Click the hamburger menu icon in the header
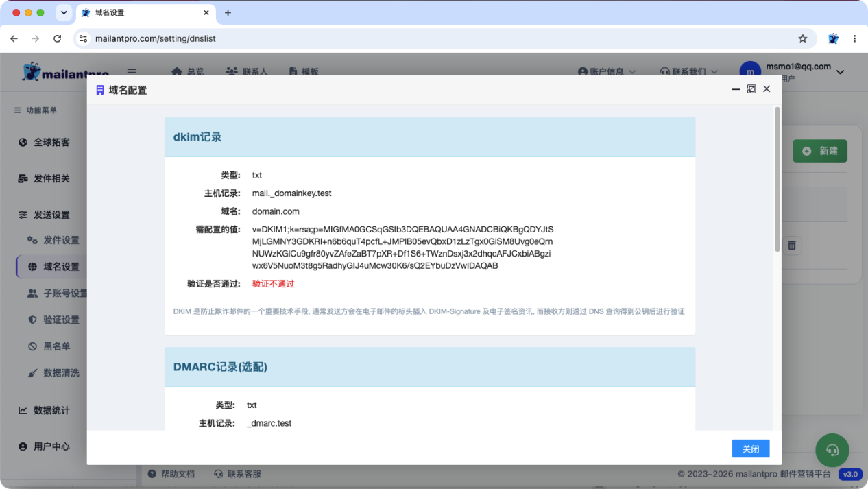The height and width of the screenshot is (489, 868). (132, 71)
